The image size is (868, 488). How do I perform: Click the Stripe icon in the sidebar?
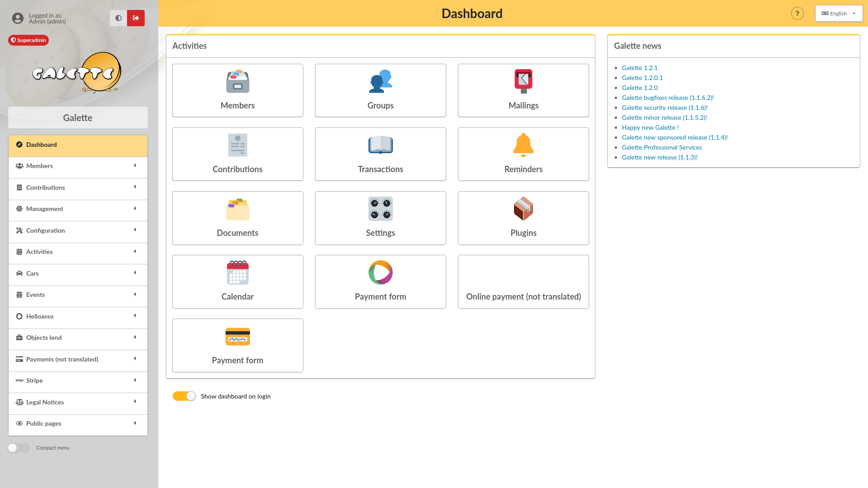click(19, 380)
